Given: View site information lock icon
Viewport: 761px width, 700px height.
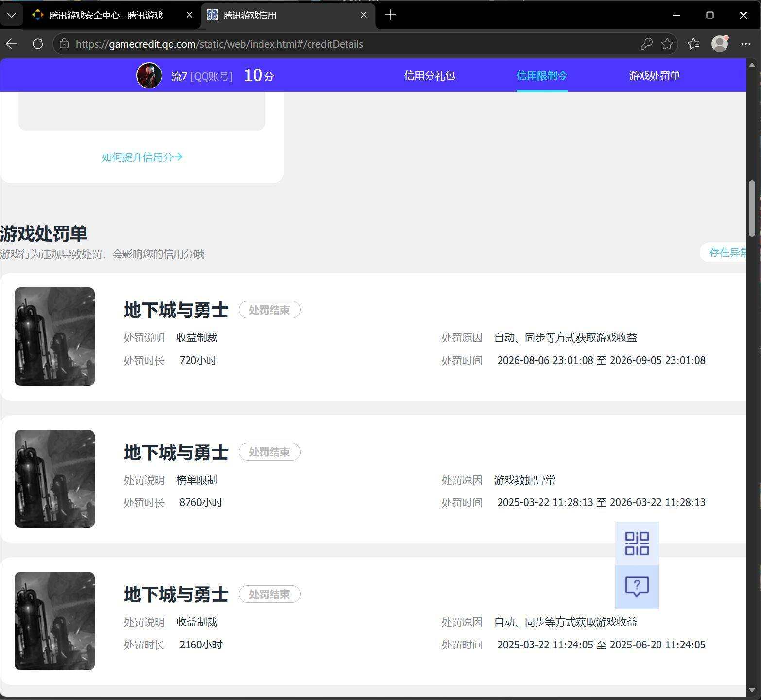Looking at the screenshot, I should (x=64, y=44).
